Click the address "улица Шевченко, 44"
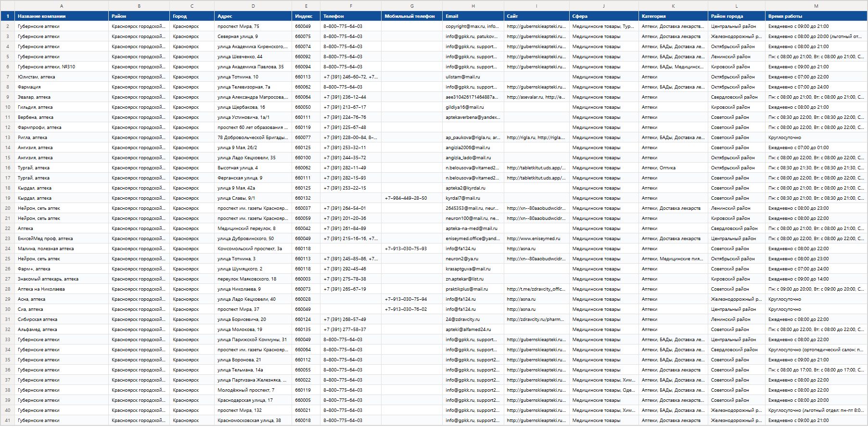868x434 pixels. point(253,57)
